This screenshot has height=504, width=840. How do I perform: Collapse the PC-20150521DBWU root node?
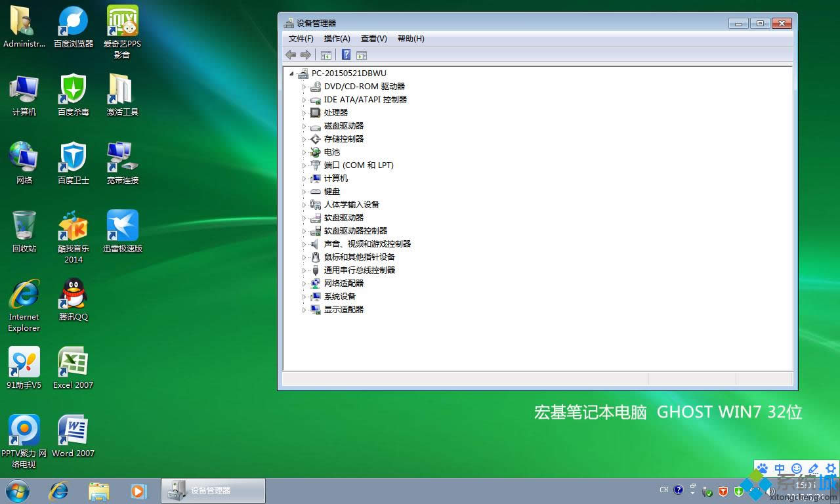click(291, 73)
